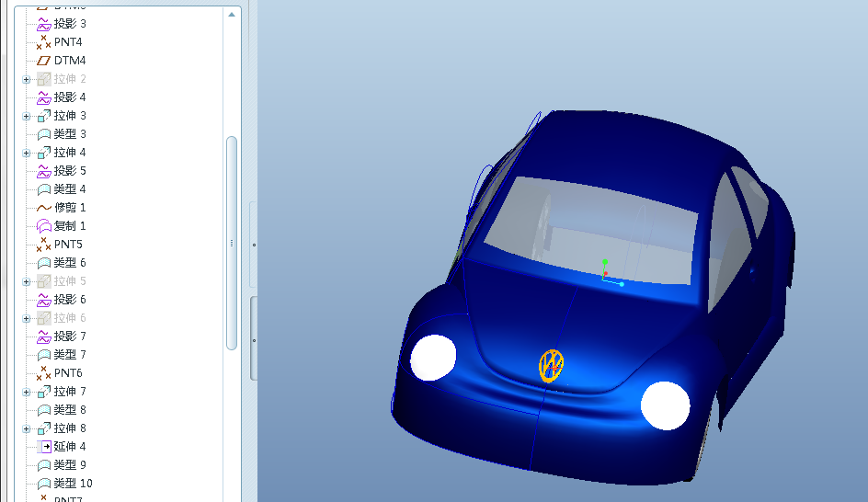Click the greyed extrude icon of 拉伸 5
Screen dimensions: 868x502
point(44,281)
